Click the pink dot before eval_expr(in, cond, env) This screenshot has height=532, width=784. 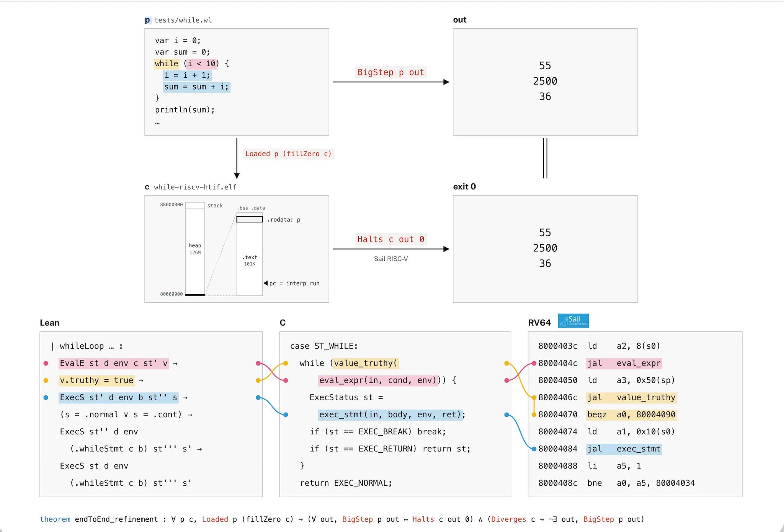coord(286,380)
